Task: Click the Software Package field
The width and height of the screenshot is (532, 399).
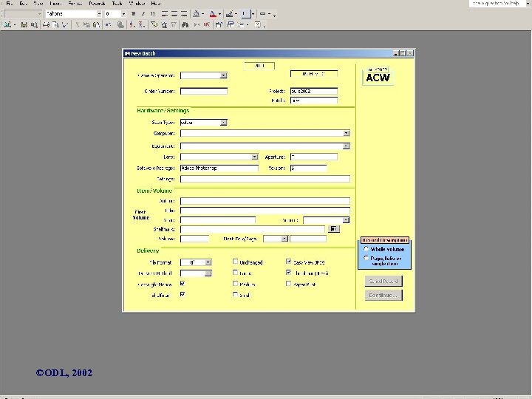Action: pos(219,168)
